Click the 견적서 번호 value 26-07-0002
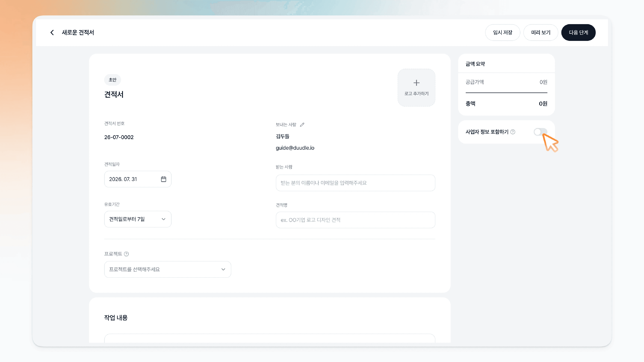The height and width of the screenshot is (362, 644). [119, 137]
